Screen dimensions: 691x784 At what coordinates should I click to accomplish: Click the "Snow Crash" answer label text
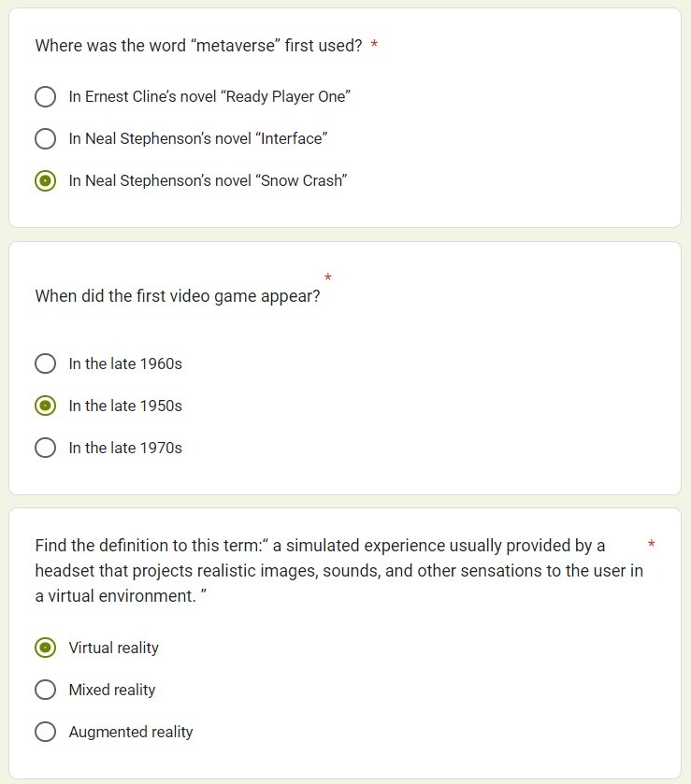click(x=208, y=181)
